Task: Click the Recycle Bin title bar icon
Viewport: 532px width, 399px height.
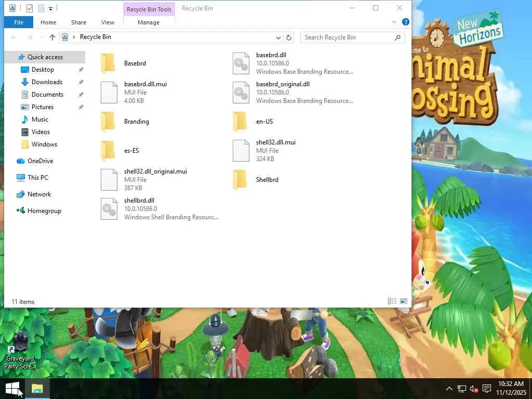Action: pyautogui.click(x=12, y=8)
